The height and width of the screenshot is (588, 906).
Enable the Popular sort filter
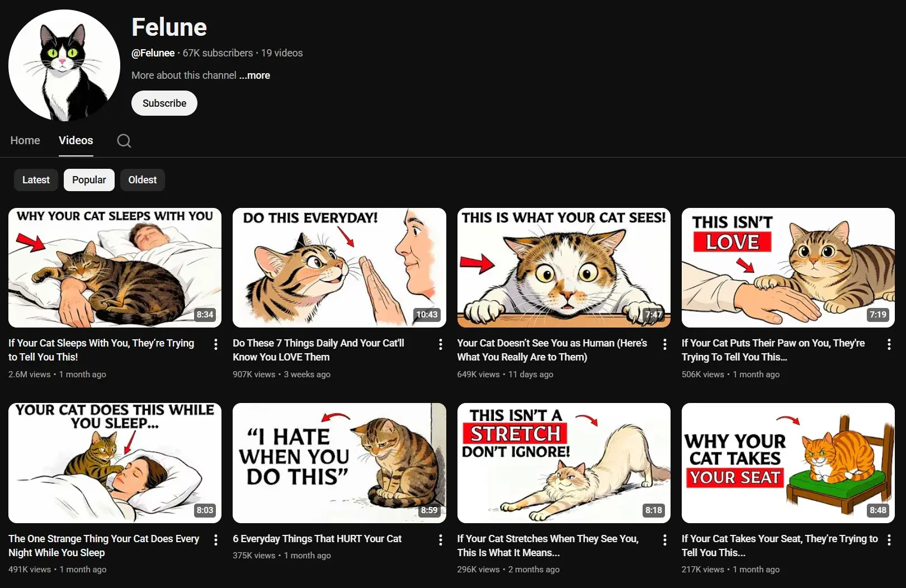click(89, 180)
